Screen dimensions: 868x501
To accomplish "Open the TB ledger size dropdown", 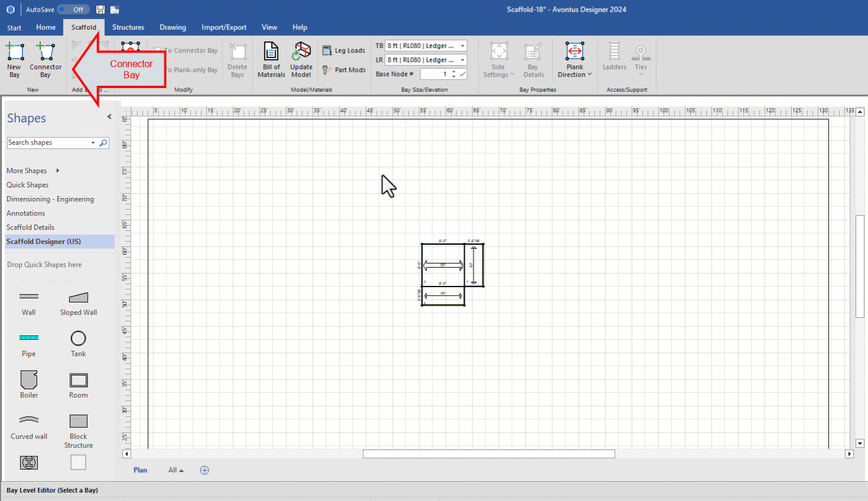I will [x=463, y=46].
